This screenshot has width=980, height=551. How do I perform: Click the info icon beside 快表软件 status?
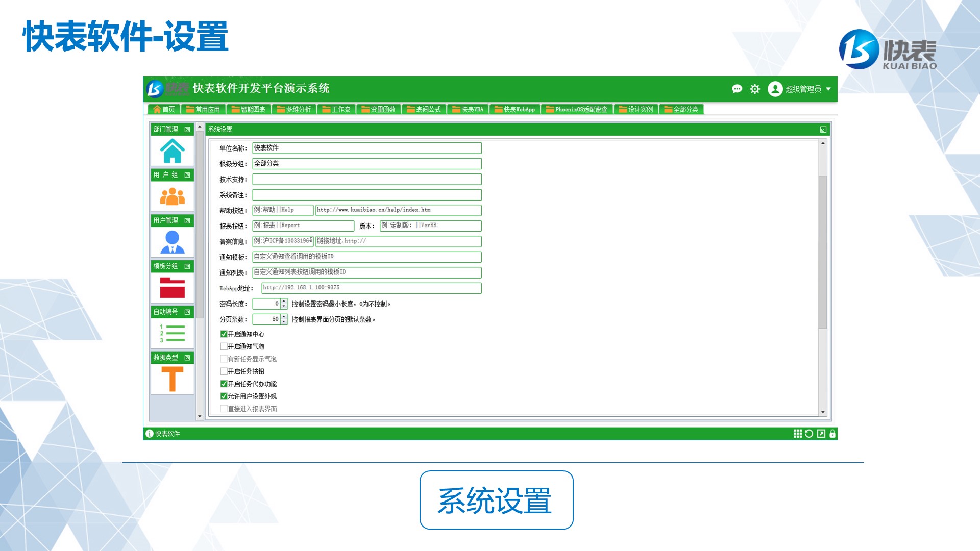click(150, 434)
